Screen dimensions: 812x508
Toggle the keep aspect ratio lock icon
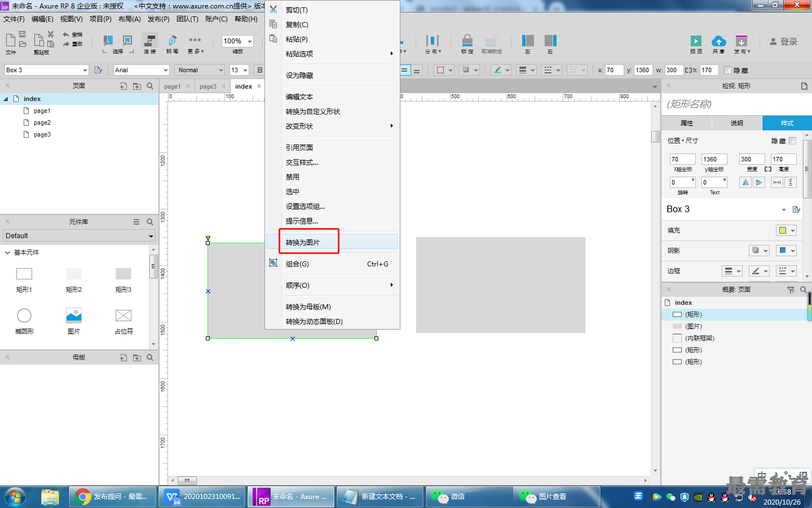point(768,169)
